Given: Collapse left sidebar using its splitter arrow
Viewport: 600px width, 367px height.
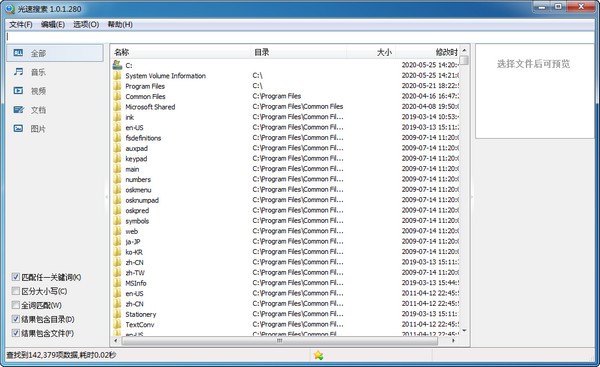Looking at the screenshot, I should pos(106,197).
